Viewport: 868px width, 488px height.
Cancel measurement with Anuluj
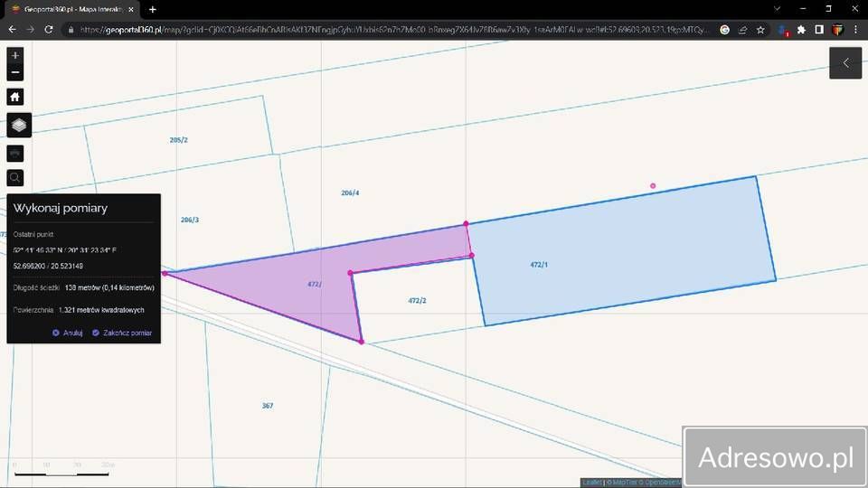pyautogui.click(x=68, y=333)
